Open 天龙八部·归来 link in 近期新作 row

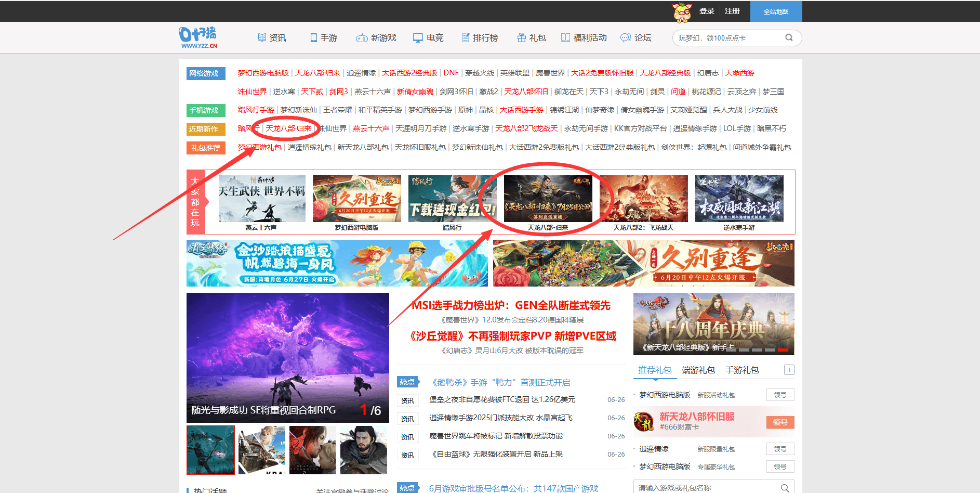[x=288, y=128]
